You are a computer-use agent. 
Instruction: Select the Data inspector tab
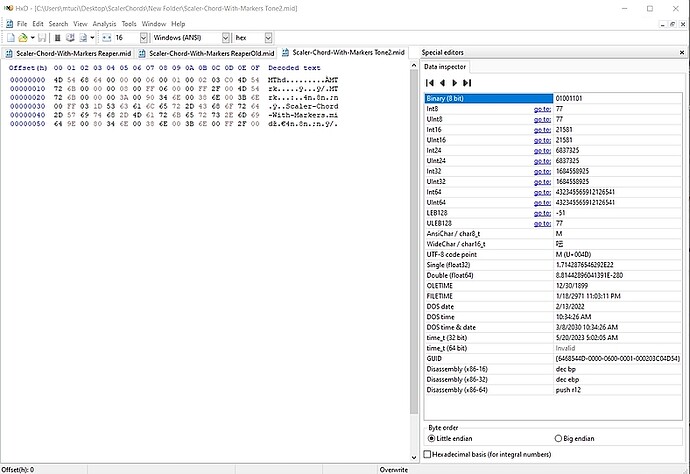click(x=445, y=67)
